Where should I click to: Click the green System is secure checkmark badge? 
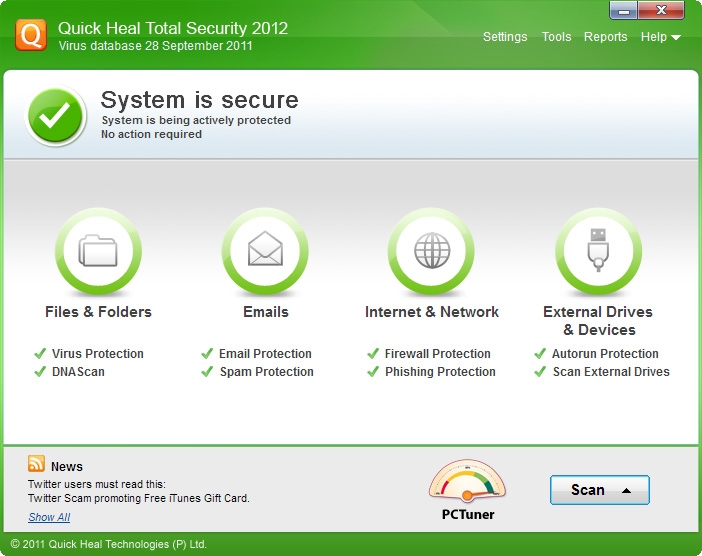click(56, 115)
